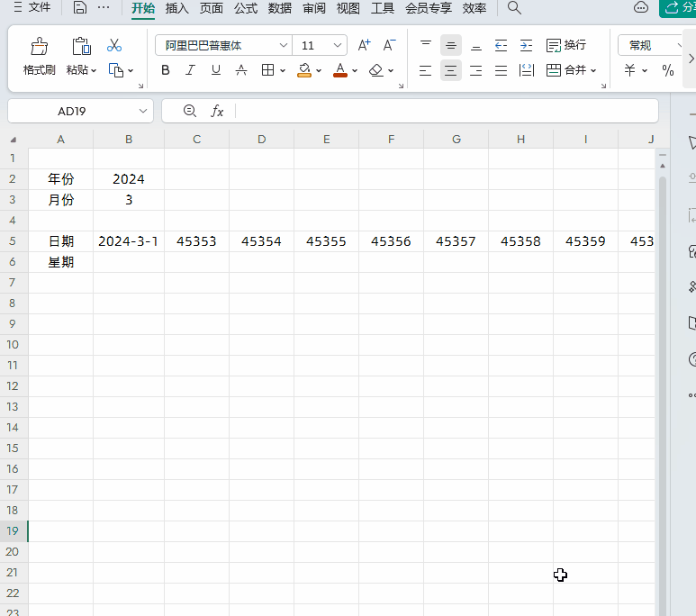Select cell B5 containing 2024-3-1
The width and height of the screenshot is (696, 616).
(x=129, y=241)
